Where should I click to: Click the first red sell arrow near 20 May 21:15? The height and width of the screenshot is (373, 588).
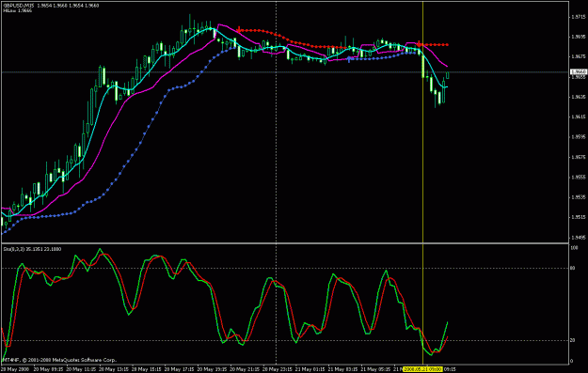coord(239,29)
